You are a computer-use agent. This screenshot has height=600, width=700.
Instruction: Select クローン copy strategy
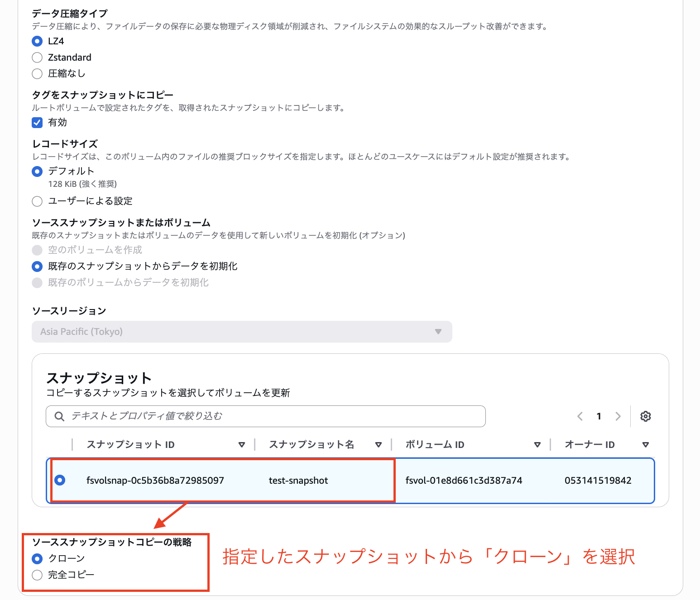(x=37, y=559)
